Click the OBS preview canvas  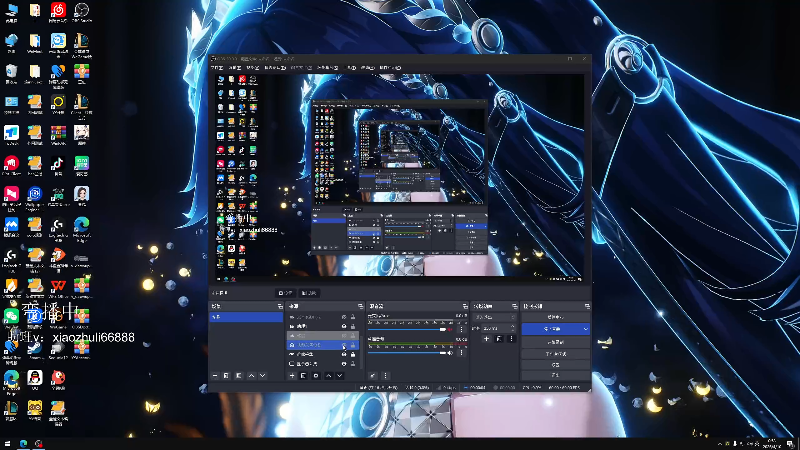click(399, 178)
